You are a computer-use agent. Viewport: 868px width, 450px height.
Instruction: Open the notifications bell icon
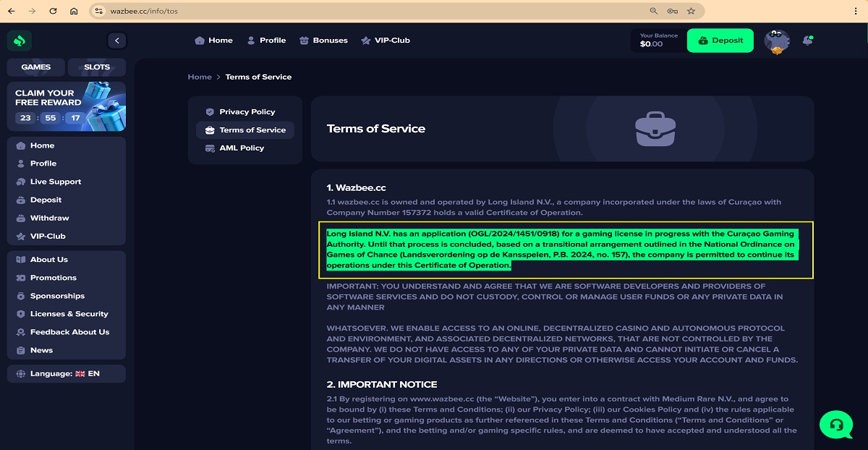807,41
